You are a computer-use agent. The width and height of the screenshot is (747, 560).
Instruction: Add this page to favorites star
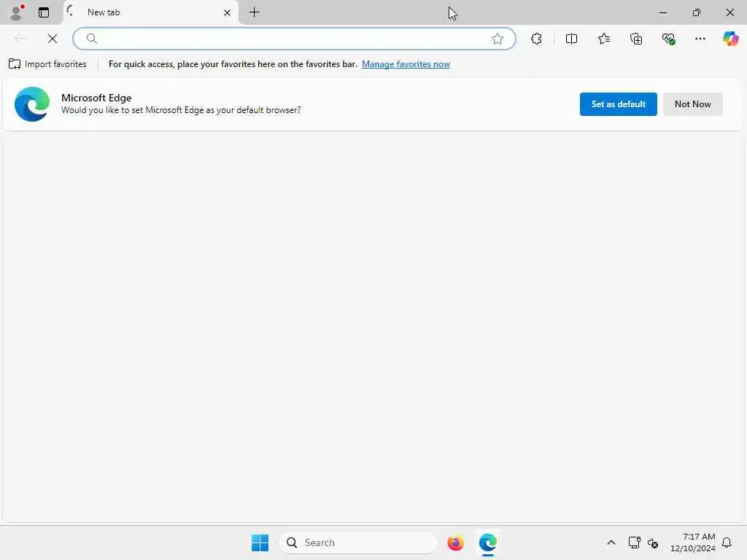(x=498, y=39)
